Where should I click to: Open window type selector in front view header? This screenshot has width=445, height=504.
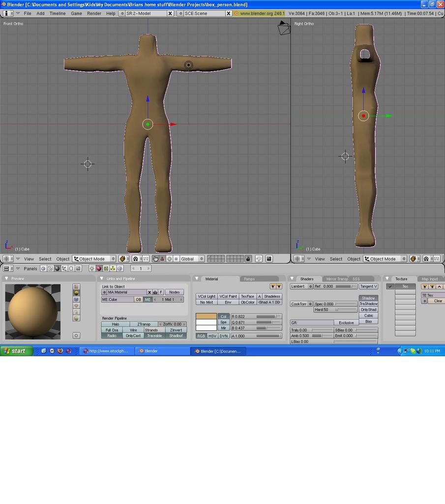click(x=8, y=259)
